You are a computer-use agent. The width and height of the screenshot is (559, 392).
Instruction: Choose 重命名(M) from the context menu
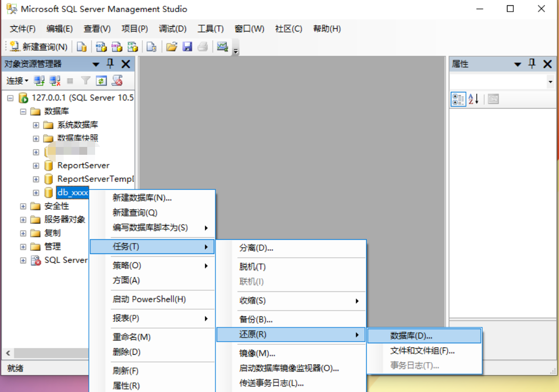[152, 337]
